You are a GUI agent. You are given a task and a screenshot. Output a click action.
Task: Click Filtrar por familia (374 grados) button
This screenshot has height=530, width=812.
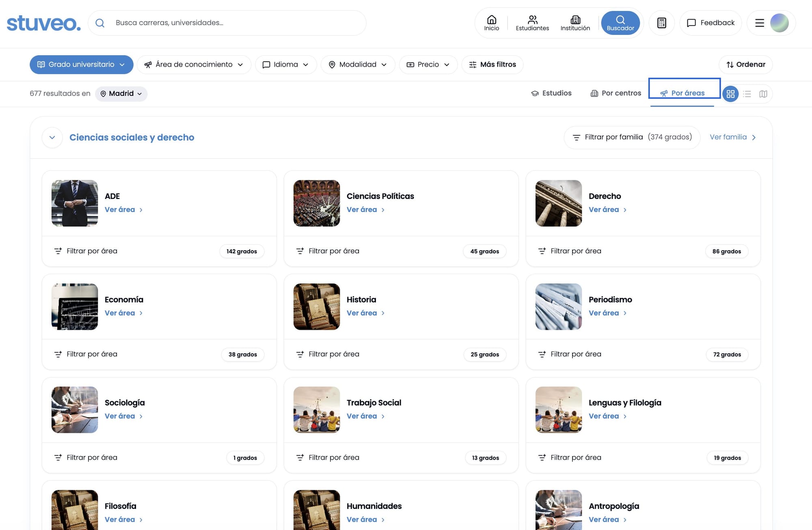point(632,137)
